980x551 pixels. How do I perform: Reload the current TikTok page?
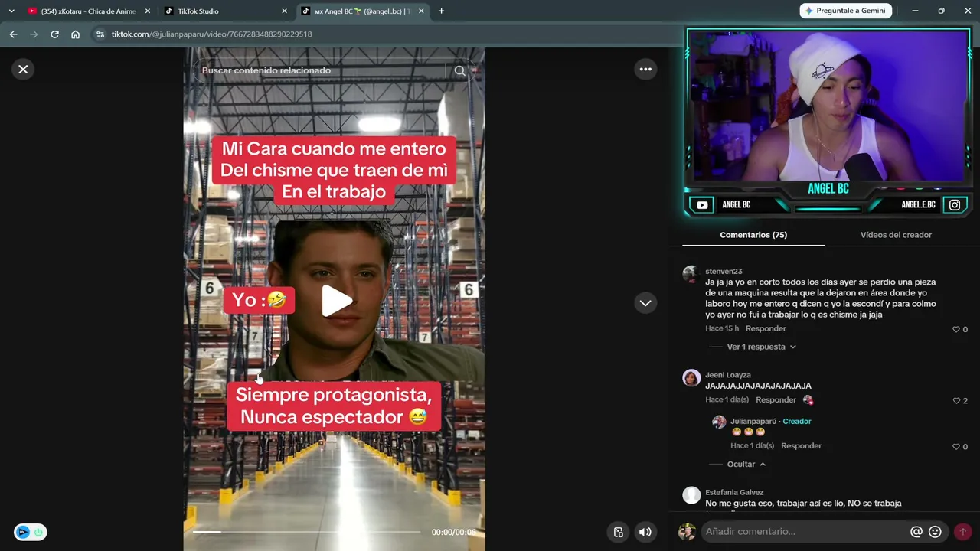54,34
